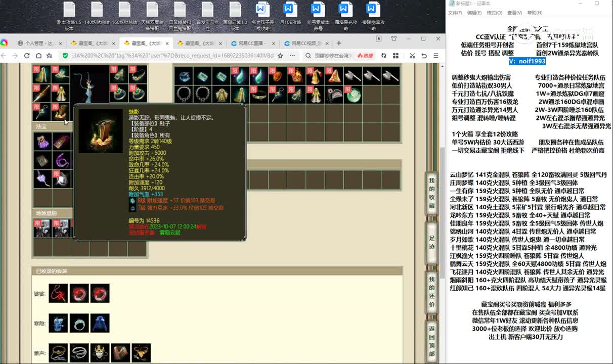Click the scissors screenshot icon
Screen dimensions: 613x364
pos(412,56)
